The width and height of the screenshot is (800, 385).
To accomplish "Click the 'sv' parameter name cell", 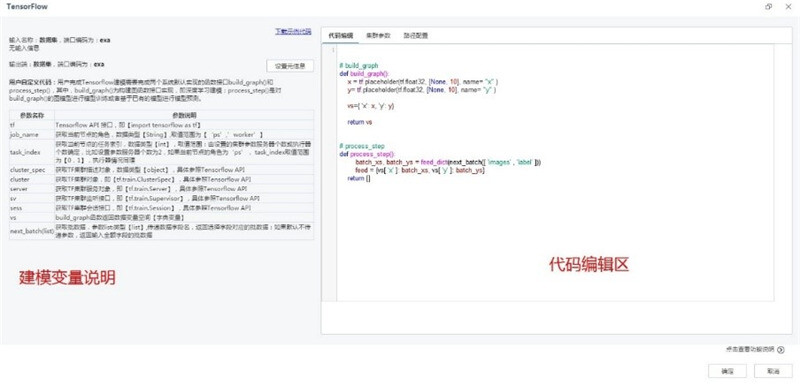I will pos(32,198).
